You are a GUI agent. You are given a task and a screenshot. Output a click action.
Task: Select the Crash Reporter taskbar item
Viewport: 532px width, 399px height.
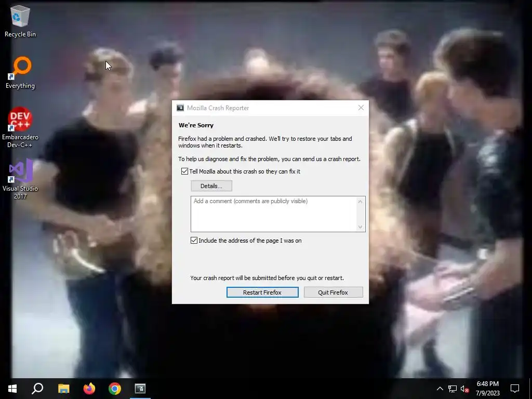coord(140,389)
